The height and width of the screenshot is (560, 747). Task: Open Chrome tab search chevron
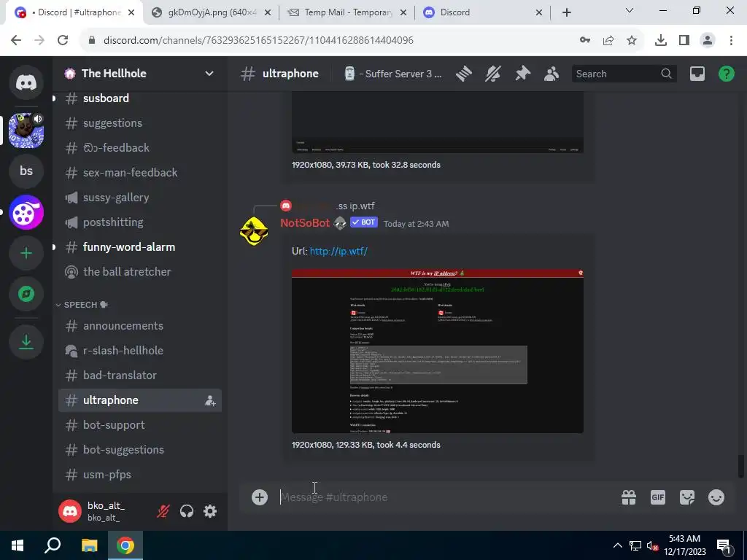[x=630, y=10]
